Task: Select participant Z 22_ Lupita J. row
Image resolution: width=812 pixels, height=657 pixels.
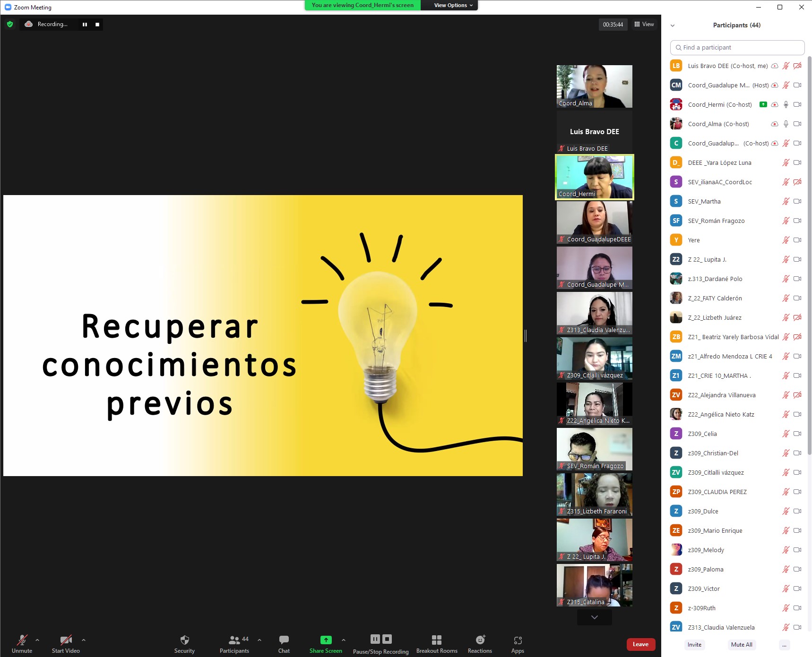Action: click(x=736, y=259)
